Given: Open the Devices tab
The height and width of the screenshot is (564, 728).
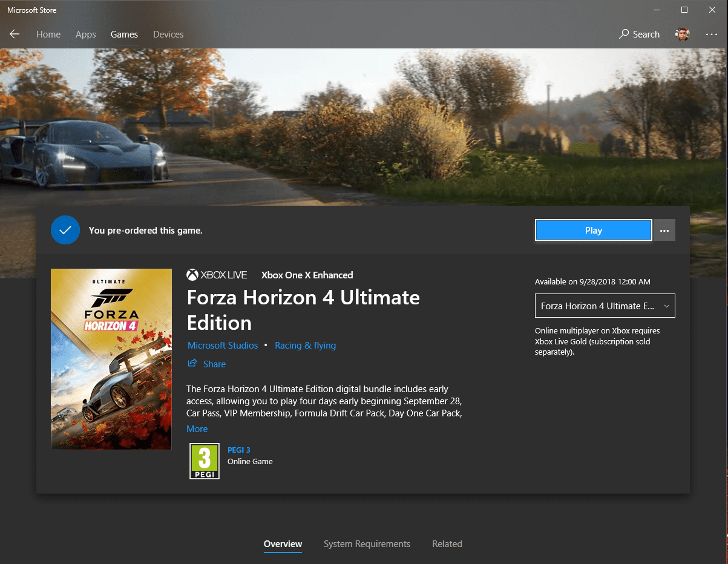Looking at the screenshot, I should coord(168,34).
